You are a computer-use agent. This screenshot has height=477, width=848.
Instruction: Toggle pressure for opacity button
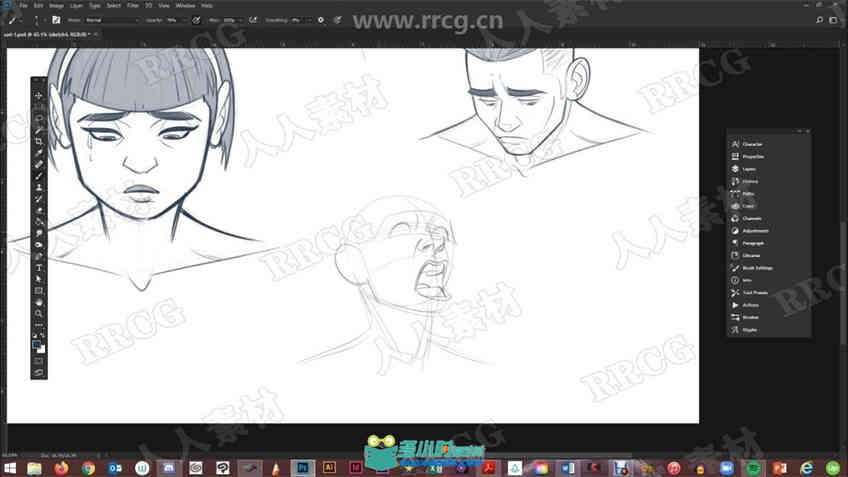click(196, 20)
